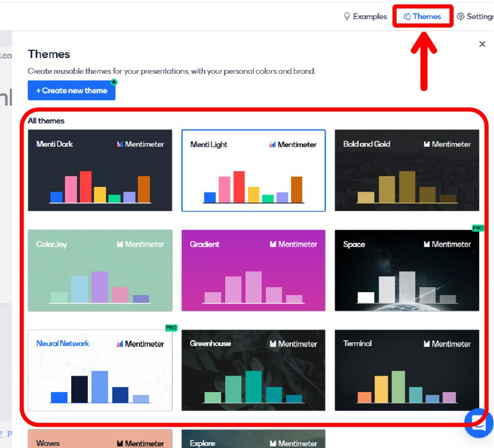
Task: Select the Menti Dark theme
Action: 100,170
